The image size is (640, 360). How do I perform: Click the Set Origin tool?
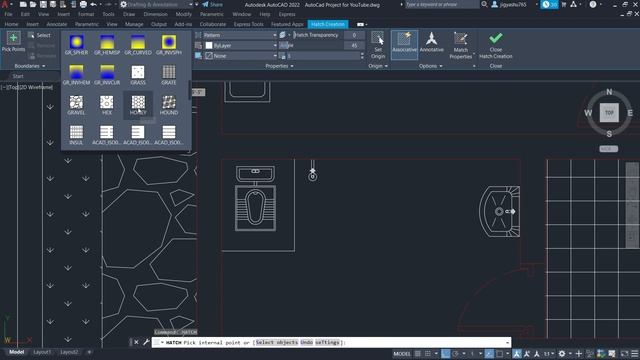coord(378,45)
